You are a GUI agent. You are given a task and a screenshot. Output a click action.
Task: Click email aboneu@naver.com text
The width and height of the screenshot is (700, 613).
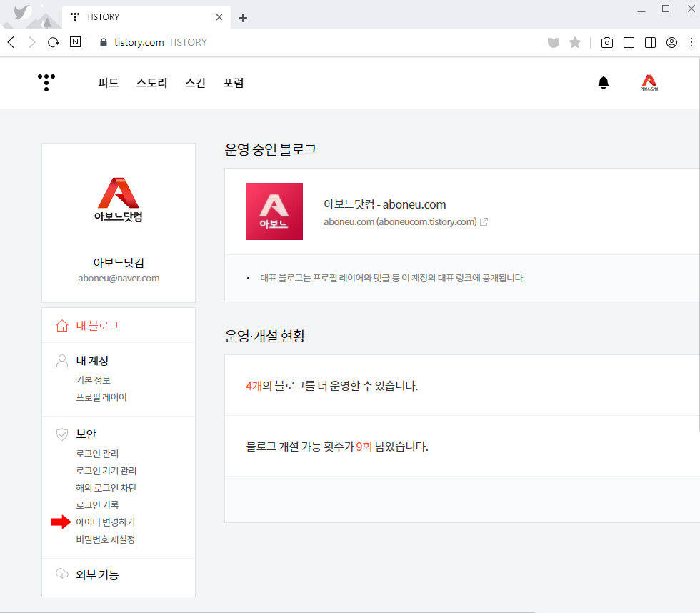[x=119, y=278]
